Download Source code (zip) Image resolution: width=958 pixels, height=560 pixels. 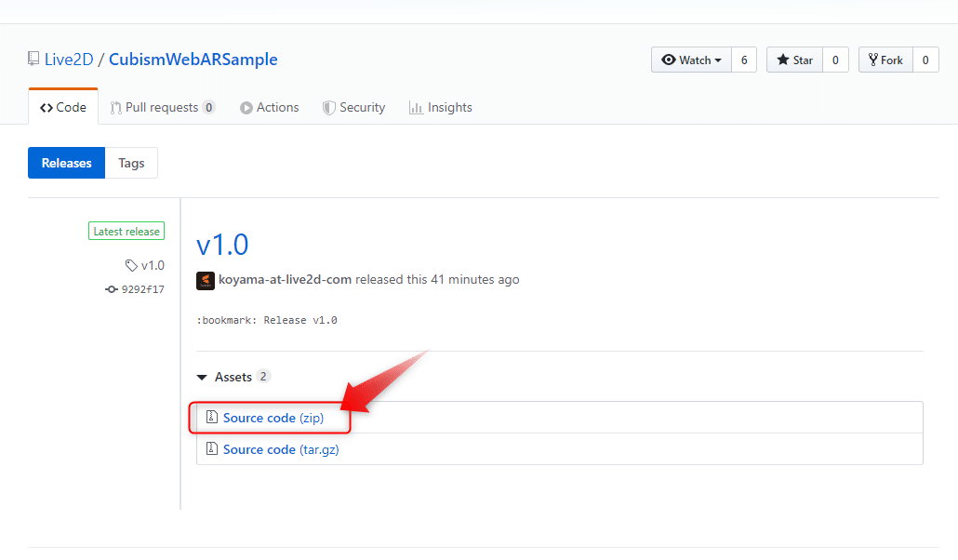tap(273, 418)
